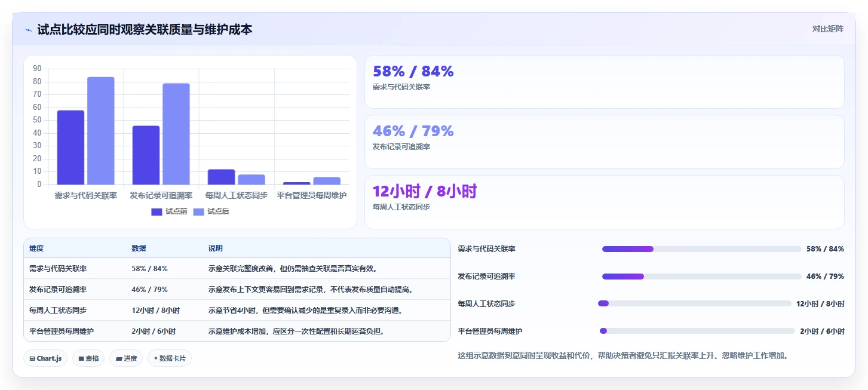868x390 pixels.
Task: Click the 试点后 bar for 发布记录可追溯率
Action: click(176, 134)
